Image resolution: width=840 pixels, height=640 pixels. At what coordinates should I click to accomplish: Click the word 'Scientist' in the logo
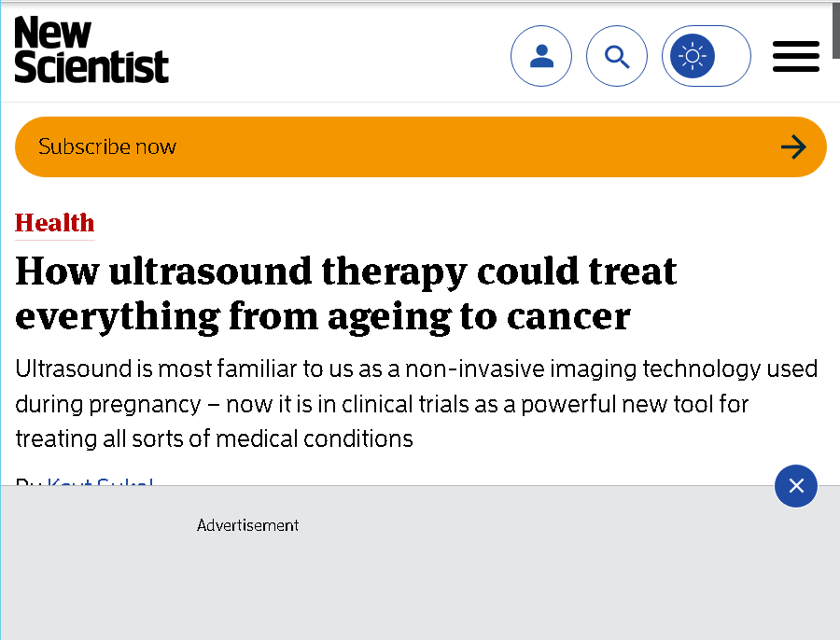pyautogui.click(x=91, y=66)
